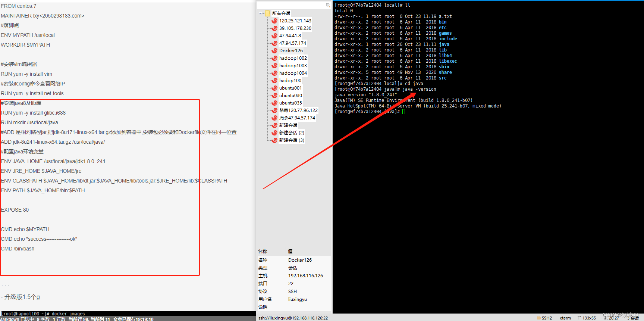Click the ubuntu001 session icon
The width and height of the screenshot is (644, 321).
click(274, 88)
